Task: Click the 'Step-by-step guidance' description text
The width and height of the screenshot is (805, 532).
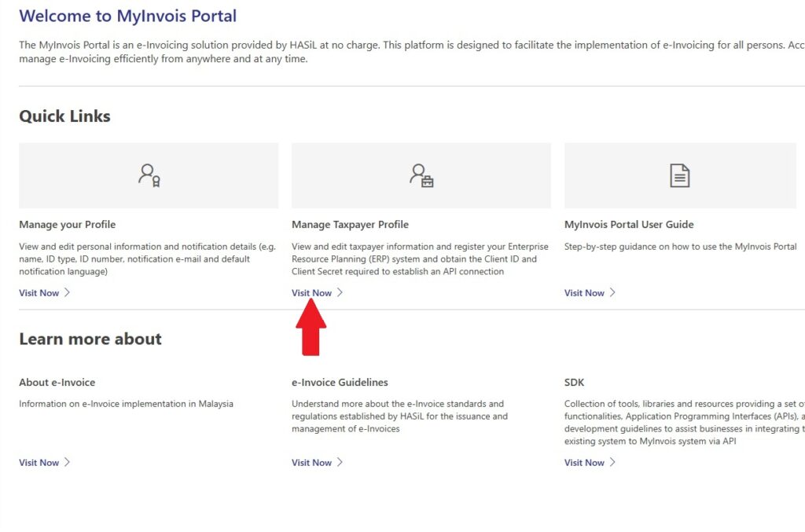Action: point(681,247)
